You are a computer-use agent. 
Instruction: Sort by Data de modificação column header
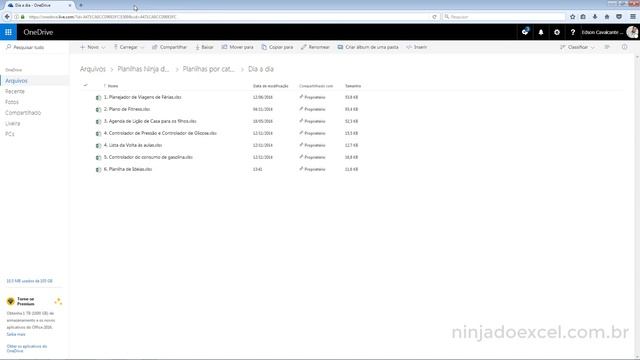click(x=271, y=86)
